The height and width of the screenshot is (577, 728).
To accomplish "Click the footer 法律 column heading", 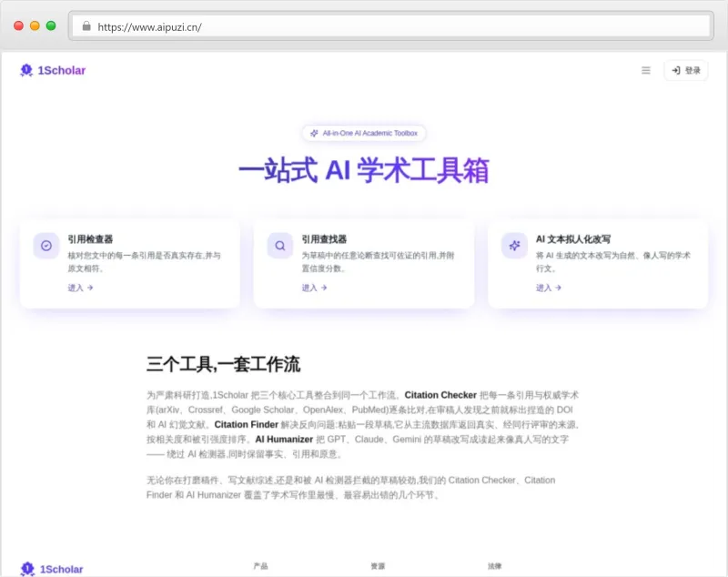I will [495, 566].
